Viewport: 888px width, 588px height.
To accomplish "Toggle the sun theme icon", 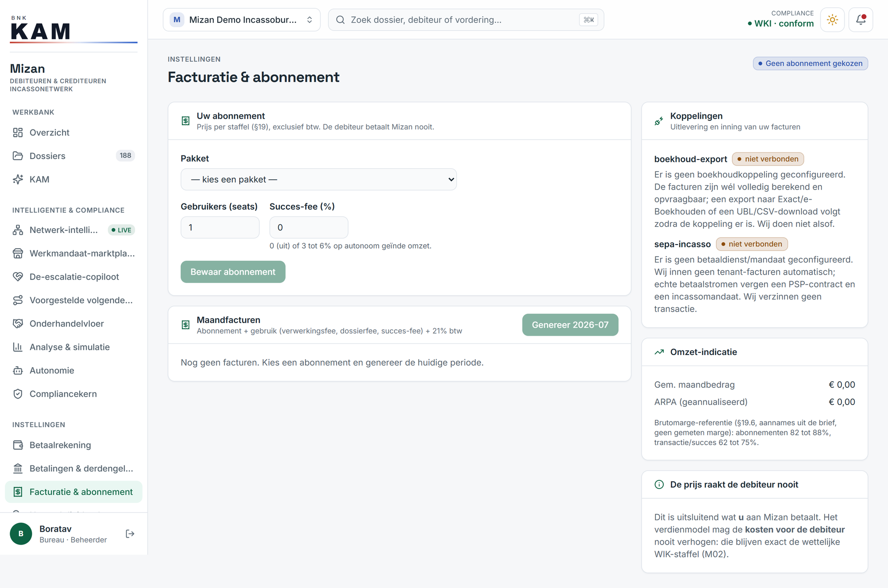I will [832, 20].
